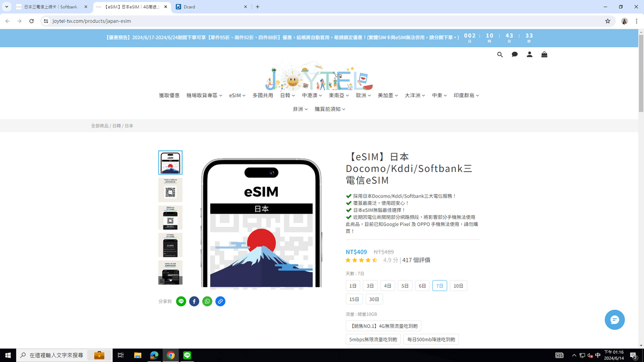Screen dimensions: 644x362
Task: Reload the page with the refresh icon
Action: tap(32, 21)
